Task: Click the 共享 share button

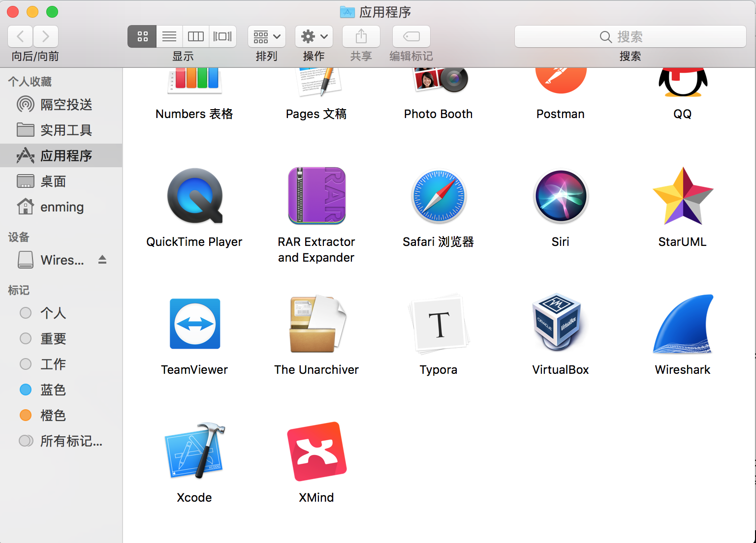Action: click(x=361, y=36)
